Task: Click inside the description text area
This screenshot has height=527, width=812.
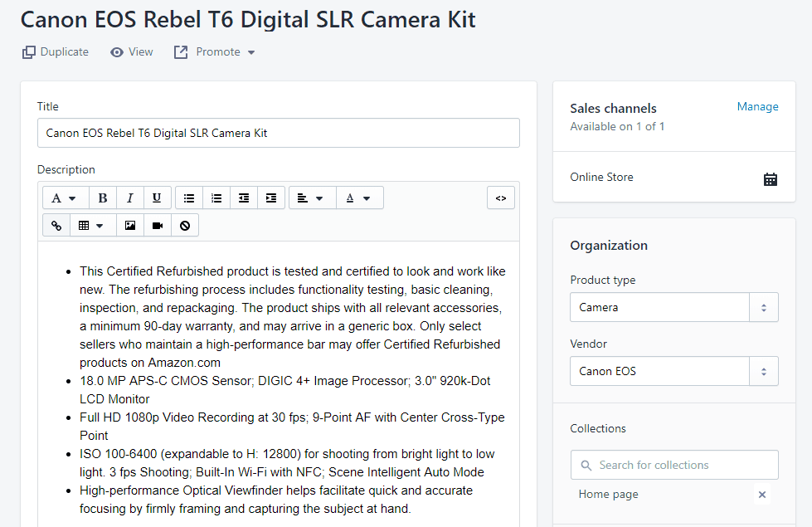Action: 279,383
